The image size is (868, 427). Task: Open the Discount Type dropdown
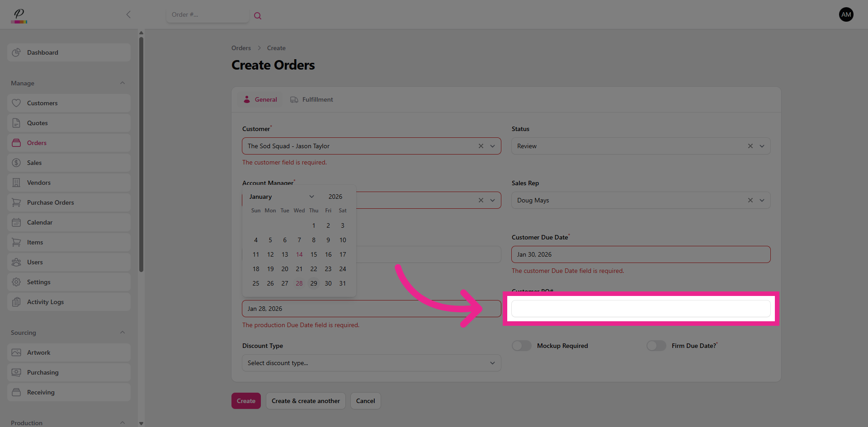[x=371, y=363]
